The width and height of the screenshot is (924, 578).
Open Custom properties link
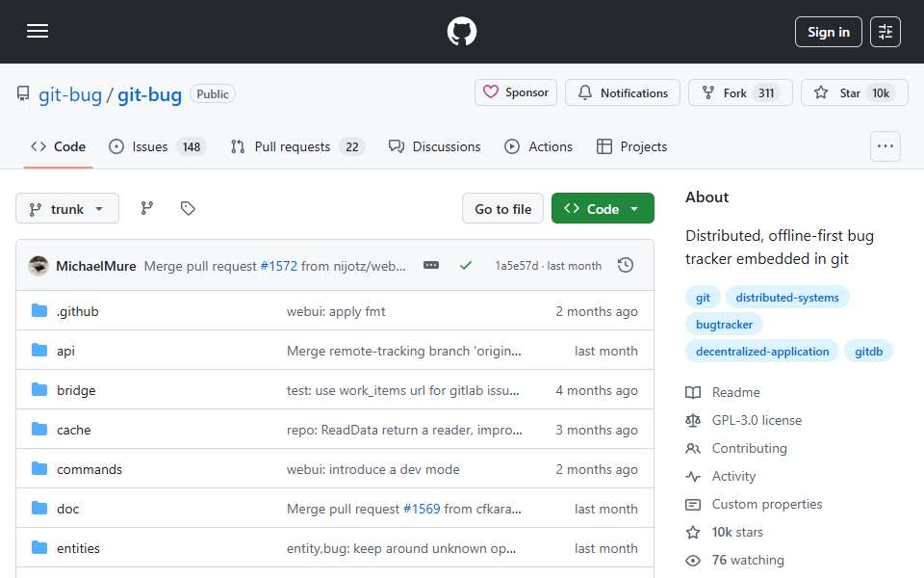pos(754,504)
